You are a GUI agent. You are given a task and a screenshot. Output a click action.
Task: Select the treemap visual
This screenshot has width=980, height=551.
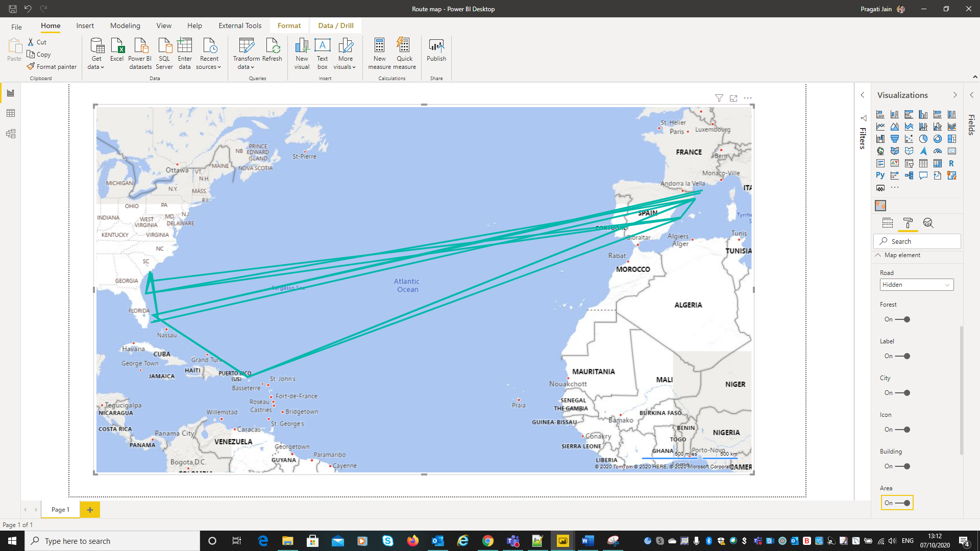952,139
